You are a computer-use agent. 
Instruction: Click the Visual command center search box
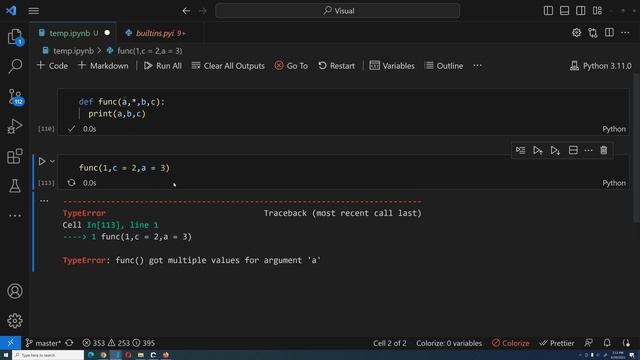coord(338,11)
